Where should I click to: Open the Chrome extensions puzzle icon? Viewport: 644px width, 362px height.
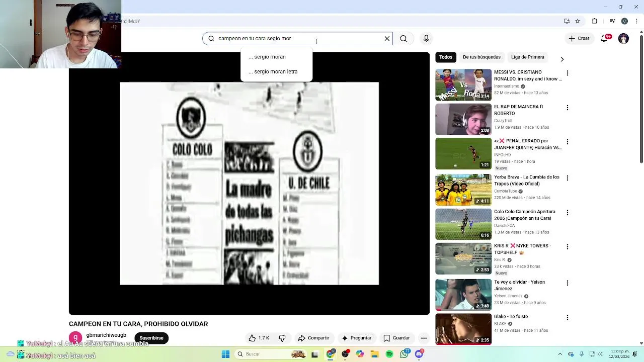pos(595,21)
